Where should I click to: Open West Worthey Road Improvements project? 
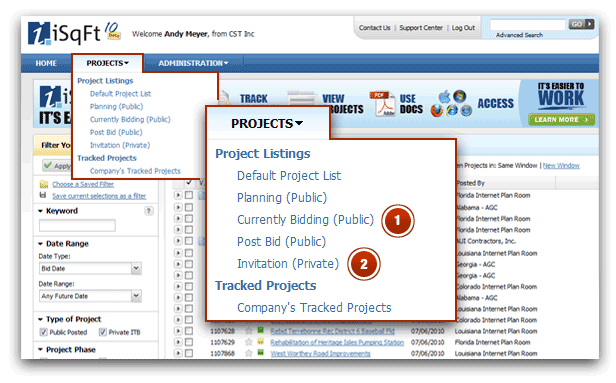(320, 354)
